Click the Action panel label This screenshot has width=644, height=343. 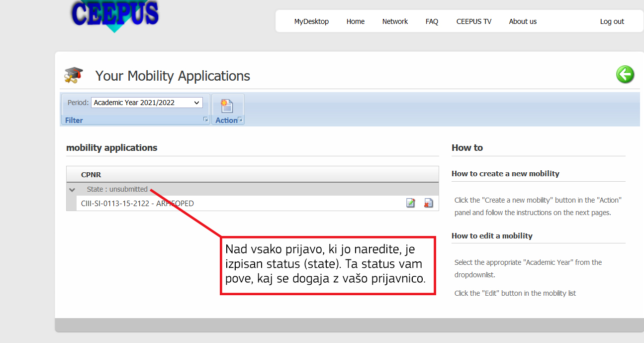click(x=226, y=120)
